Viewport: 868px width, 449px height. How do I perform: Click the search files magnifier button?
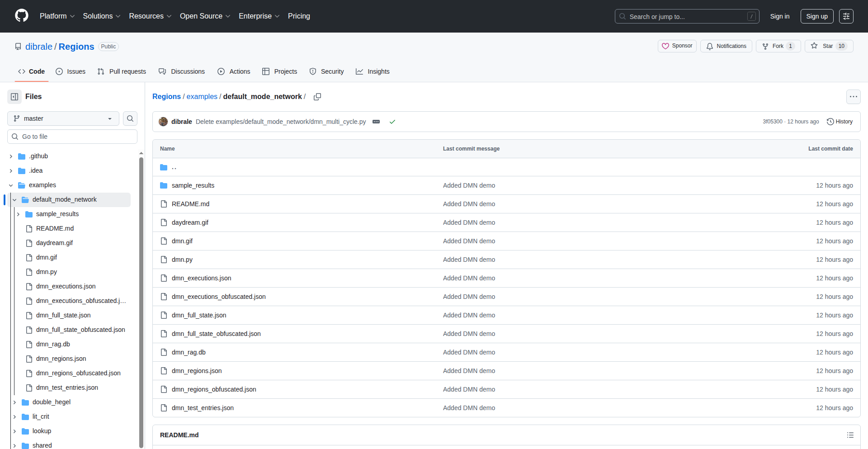click(x=130, y=118)
